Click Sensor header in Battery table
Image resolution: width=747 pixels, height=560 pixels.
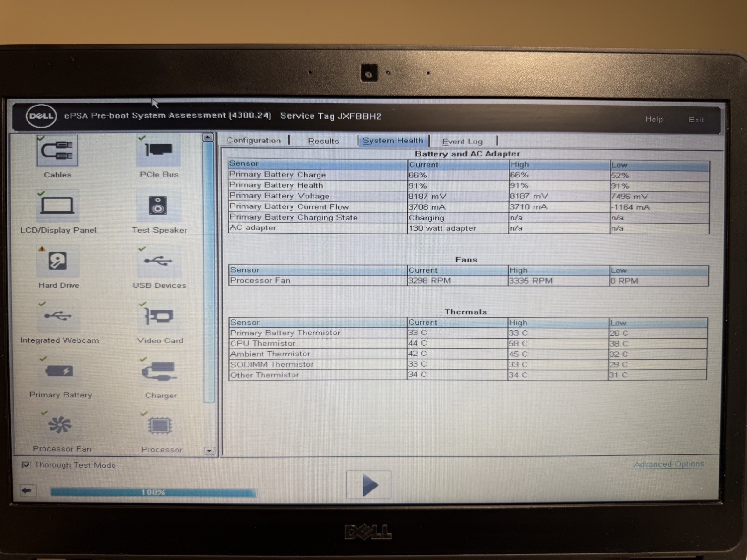pos(243,163)
